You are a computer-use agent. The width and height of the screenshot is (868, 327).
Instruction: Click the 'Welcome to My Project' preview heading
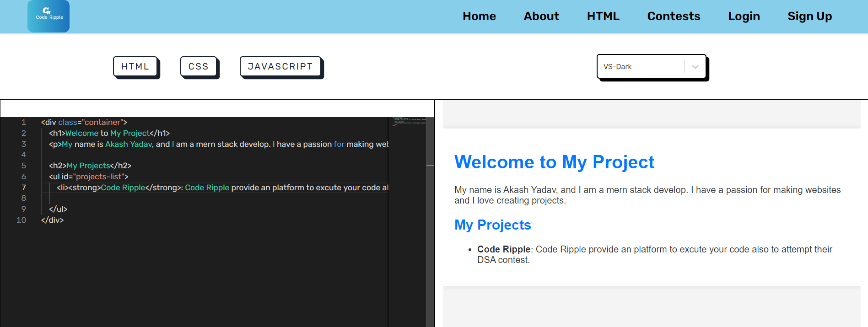pyautogui.click(x=554, y=162)
